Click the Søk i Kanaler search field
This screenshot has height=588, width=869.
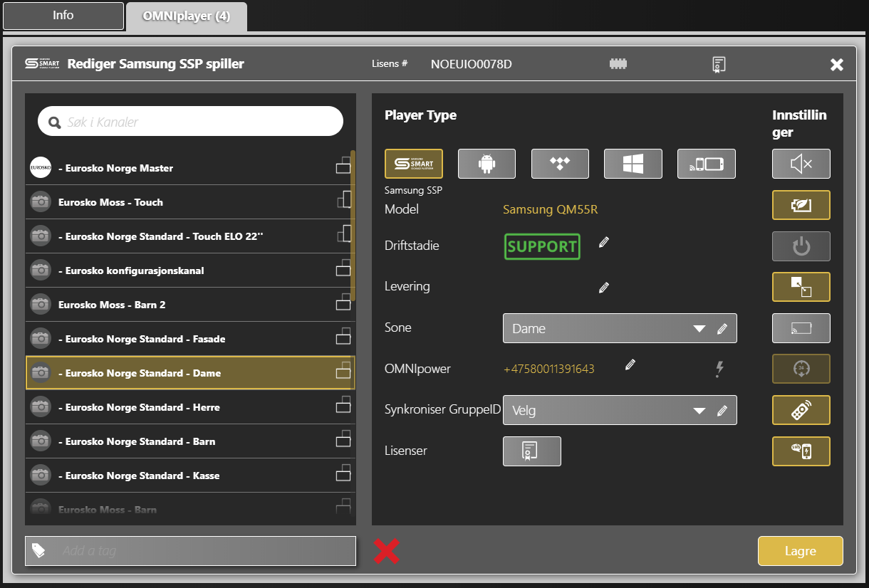pos(190,122)
